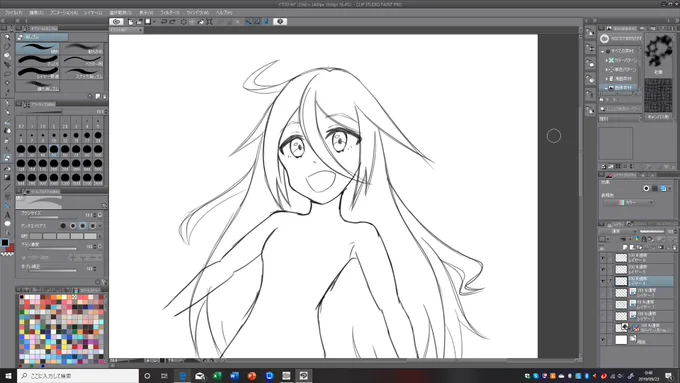
Task: Select the Fill bucket tool
Action: coord(7,169)
